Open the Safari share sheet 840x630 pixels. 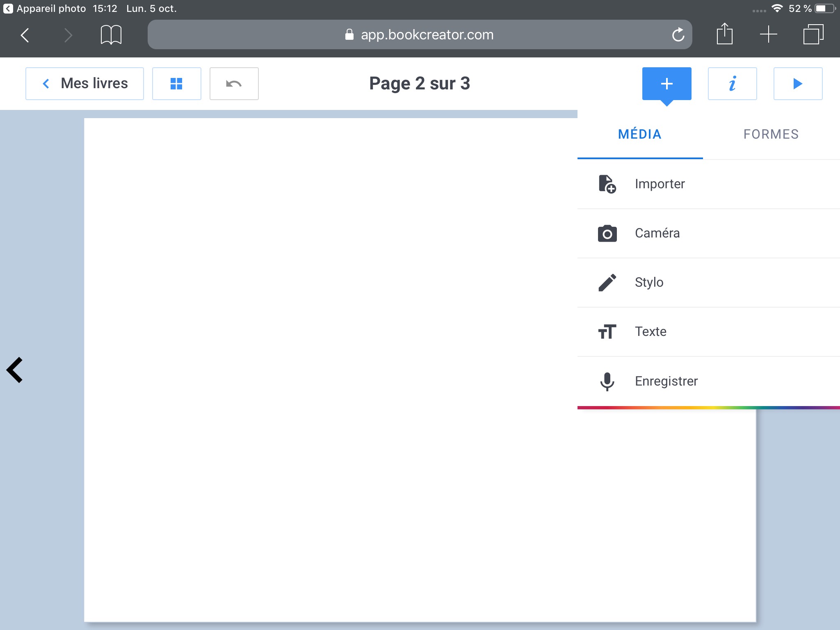tap(724, 34)
